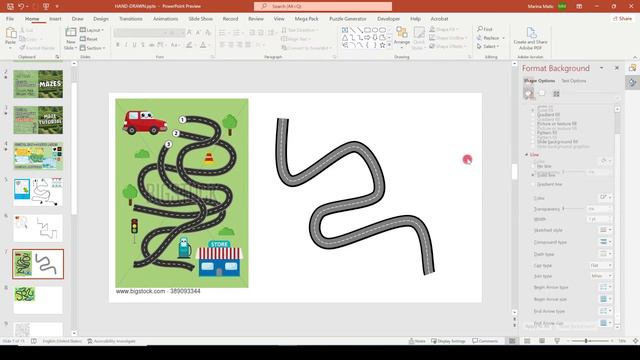Click Reset slide button

[x=89, y=39]
